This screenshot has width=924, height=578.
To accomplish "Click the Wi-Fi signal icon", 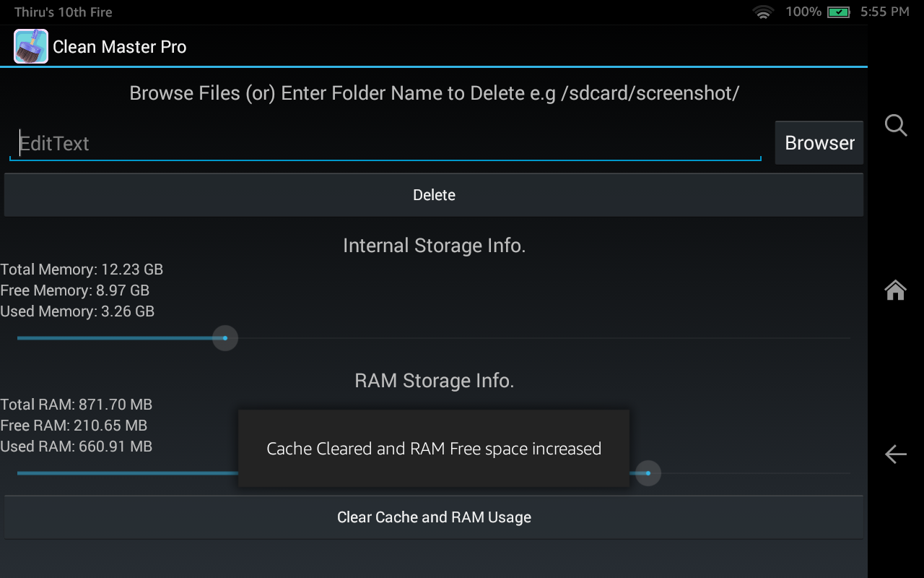I will [763, 12].
